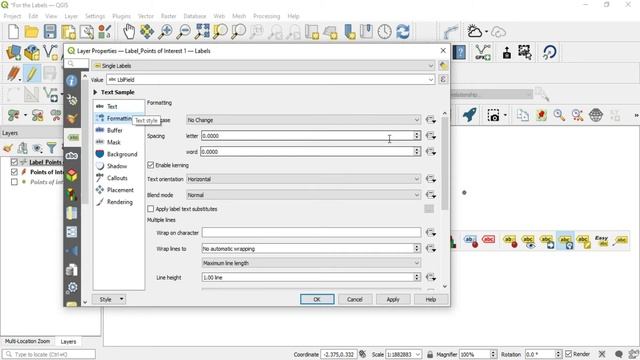640x360 pixels.
Task: Select the Pan Map hand tool
Action: (x=129, y=31)
